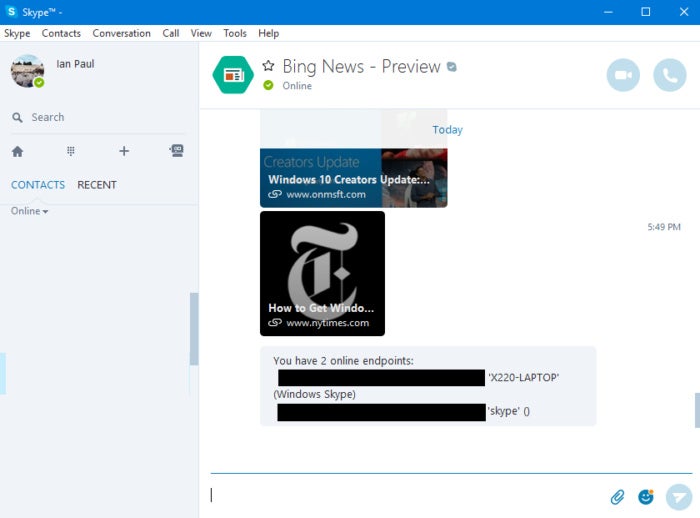Image resolution: width=700 pixels, height=518 pixels.
Task: Minimize the Skype window
Action: click(608, 12)
